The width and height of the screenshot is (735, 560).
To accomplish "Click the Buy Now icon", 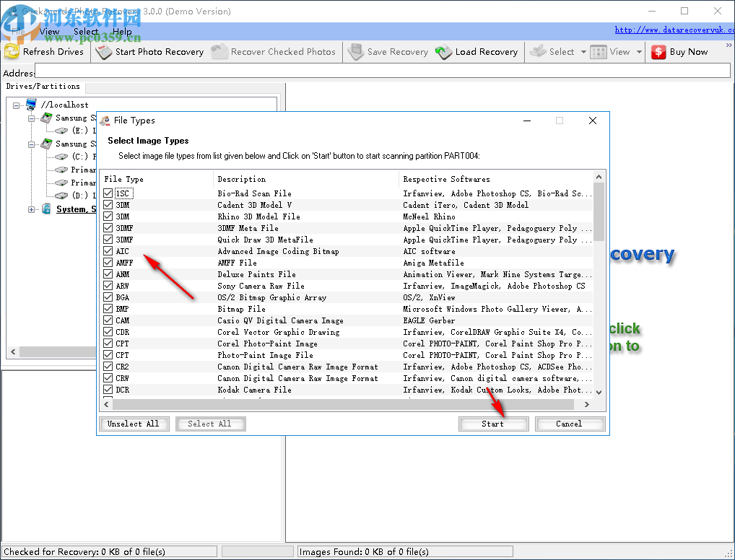I will (x=658, y=52).
